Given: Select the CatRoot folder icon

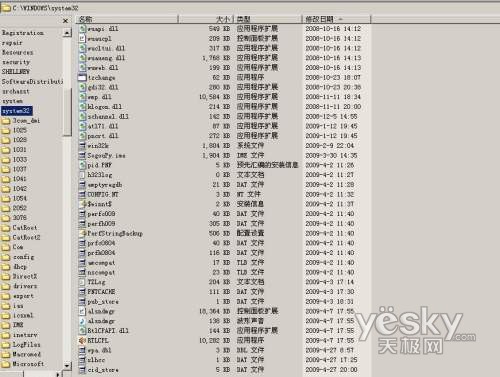Looking at the screenshot, I should point(6,228).
